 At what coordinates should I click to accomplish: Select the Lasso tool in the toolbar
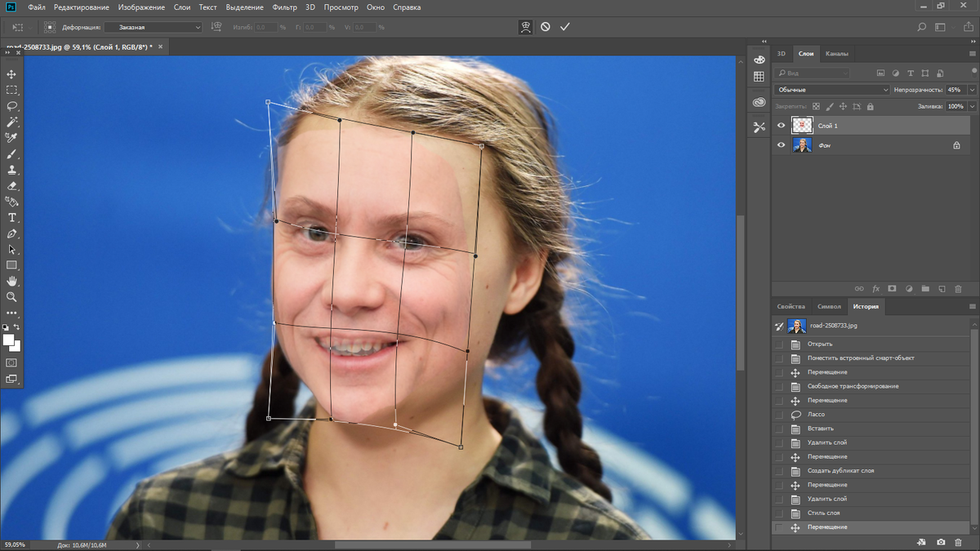click(11, 106)
